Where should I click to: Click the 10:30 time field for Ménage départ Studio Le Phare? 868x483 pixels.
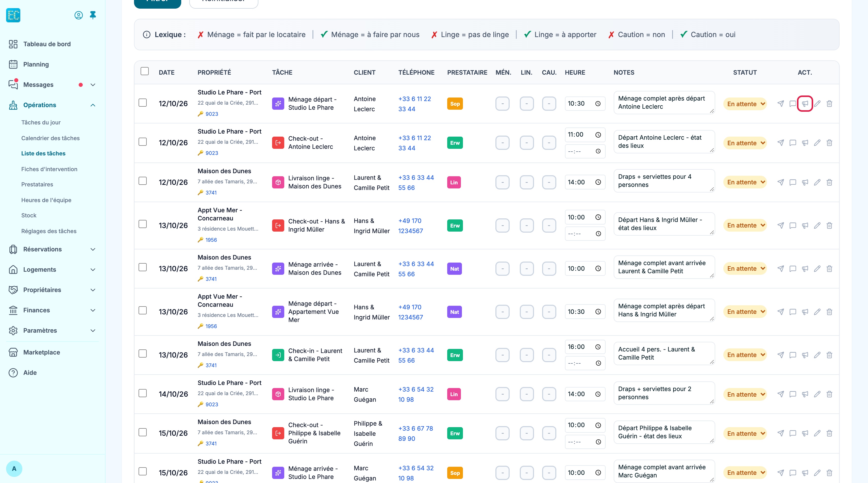tap(585, 103)
